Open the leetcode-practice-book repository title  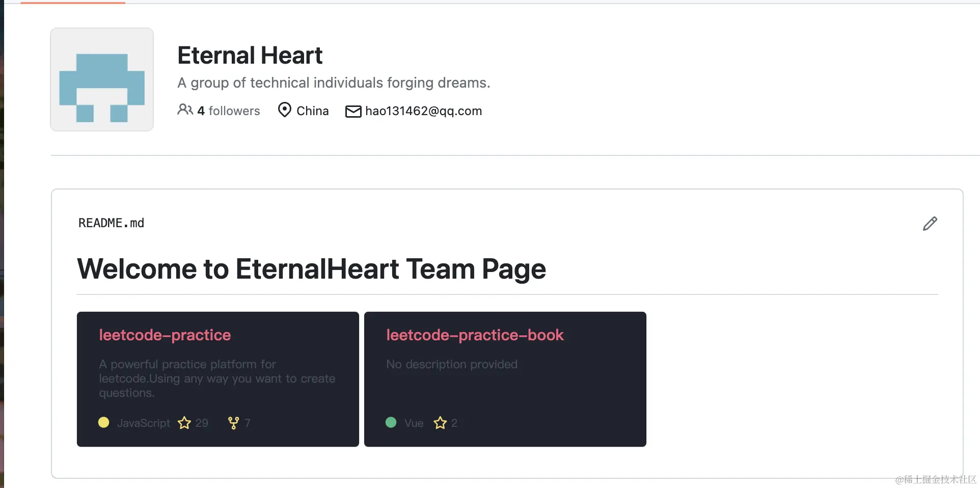(475, 335)
